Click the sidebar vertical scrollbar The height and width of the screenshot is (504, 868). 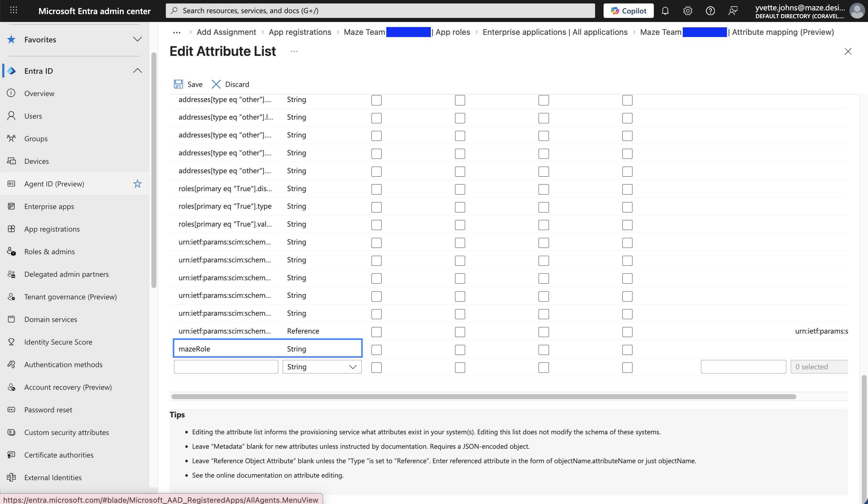click(154, 170)
